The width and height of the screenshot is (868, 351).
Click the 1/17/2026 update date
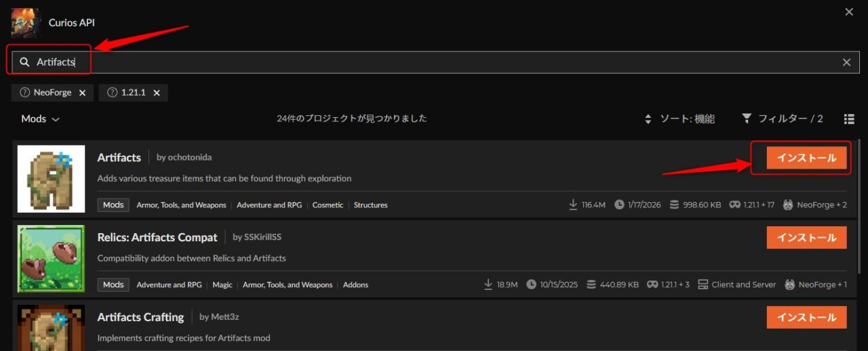[644, 205]
